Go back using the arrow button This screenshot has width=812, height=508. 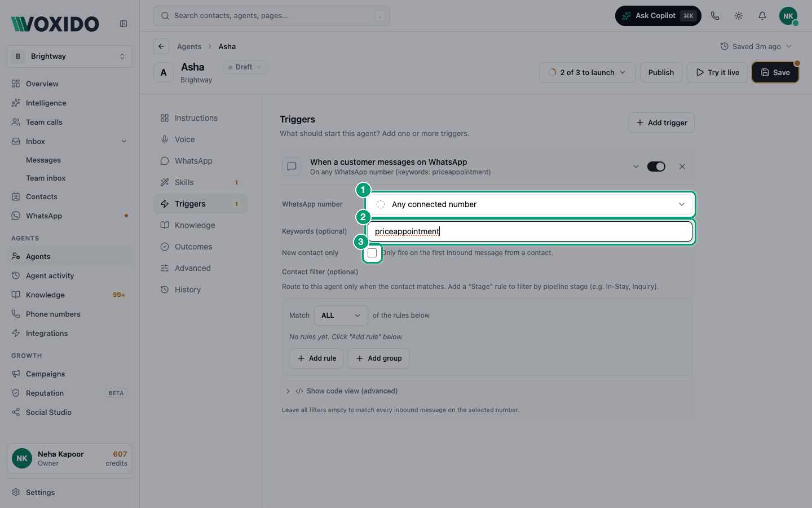(161, 46)
